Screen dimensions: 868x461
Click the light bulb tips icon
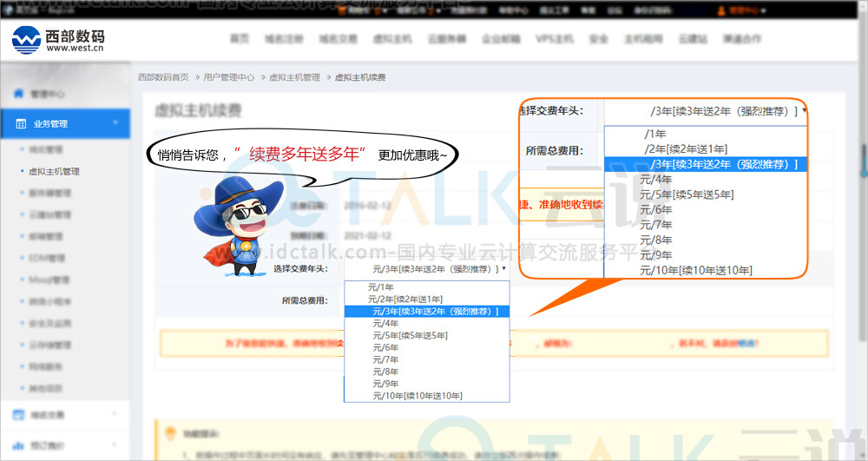170,433
